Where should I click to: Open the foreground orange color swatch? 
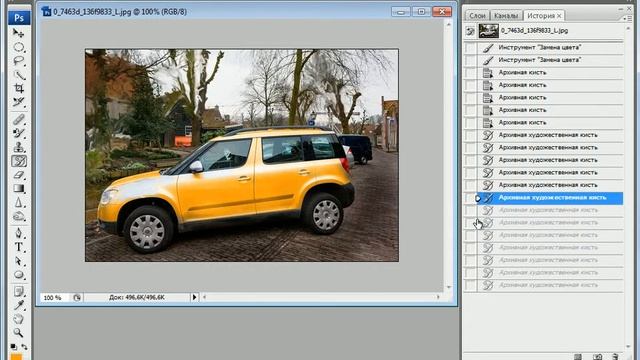(16, 357)
